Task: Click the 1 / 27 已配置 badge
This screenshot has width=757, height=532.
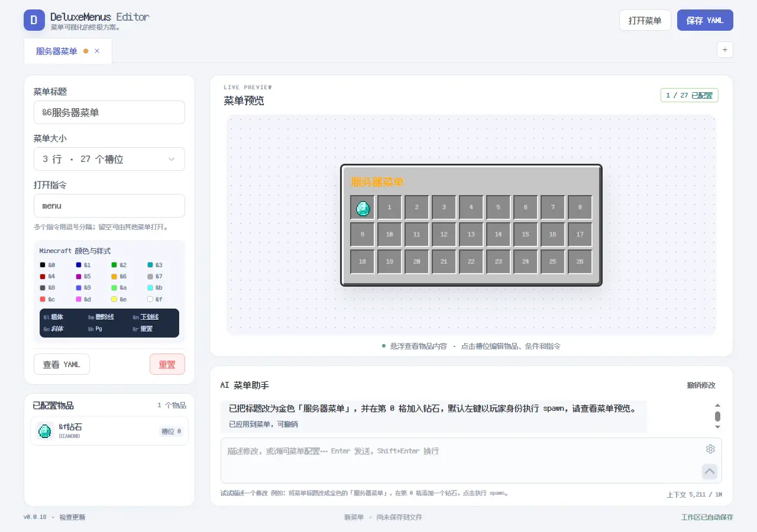Action: [689, 95]
